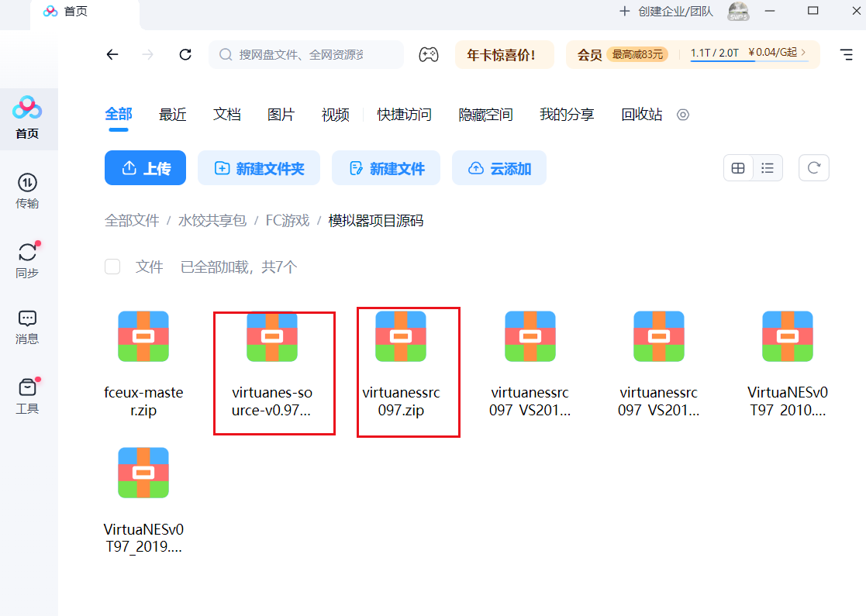Viewport: 866px width, 616px height.
Task: Open the 我的分享 tab
Action: coord(568,115)
